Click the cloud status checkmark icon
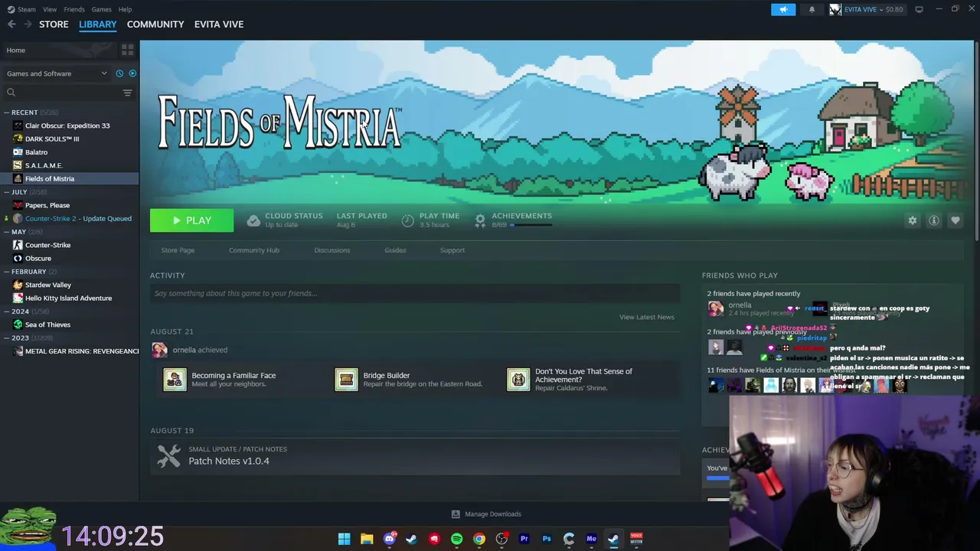Screen dimensions: 980x551 tap(253, 220)
